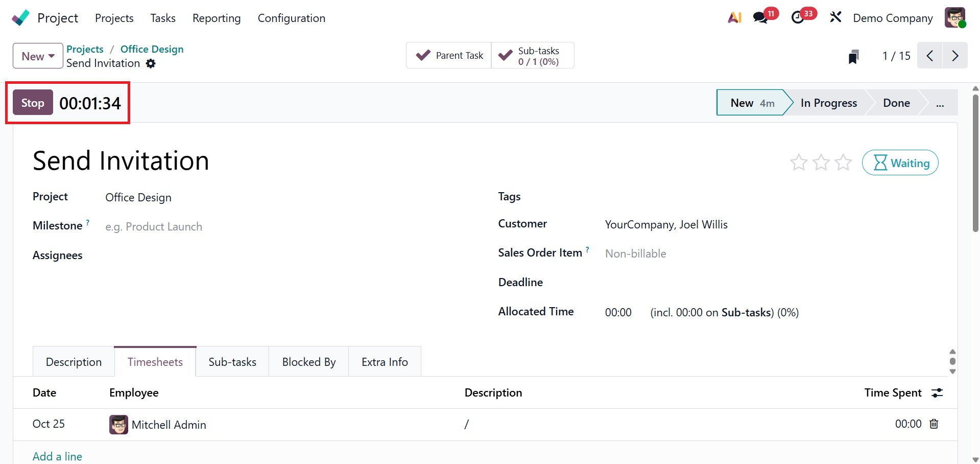The image size is (980, 464).
Task: Toggle the first priority star
Action: (799, 163)
